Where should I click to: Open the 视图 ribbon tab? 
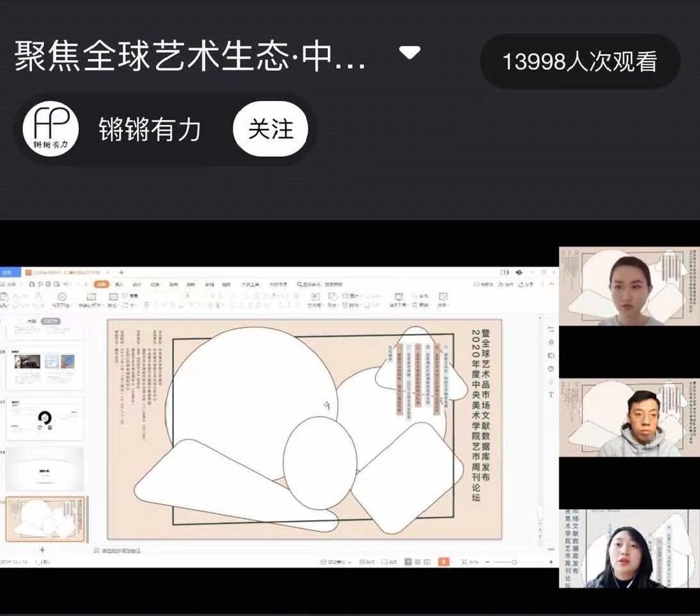226,285
